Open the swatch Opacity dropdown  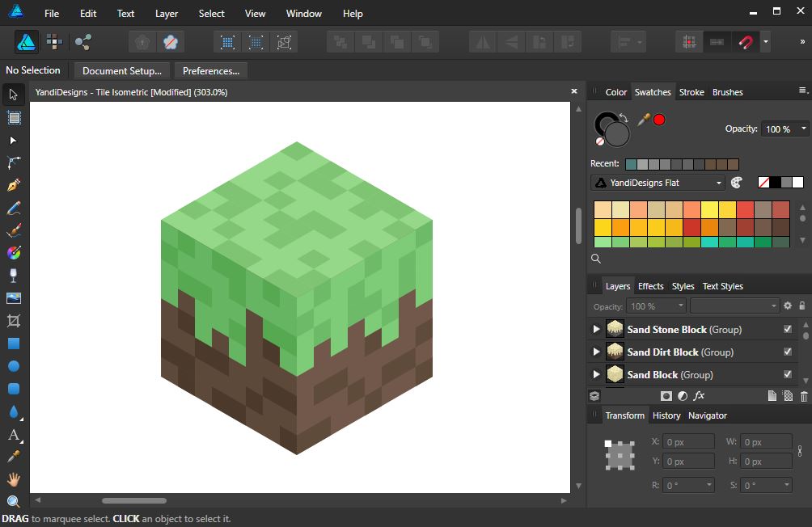click(804, 129)
